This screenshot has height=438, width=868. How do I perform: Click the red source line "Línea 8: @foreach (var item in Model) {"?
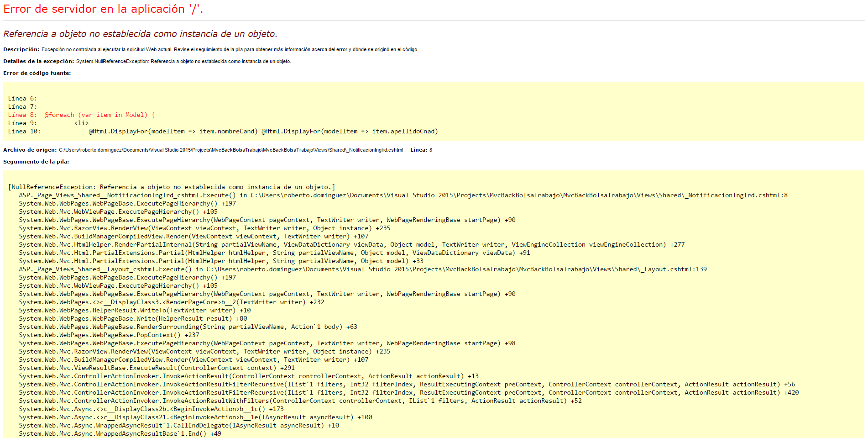click(81, 115)
